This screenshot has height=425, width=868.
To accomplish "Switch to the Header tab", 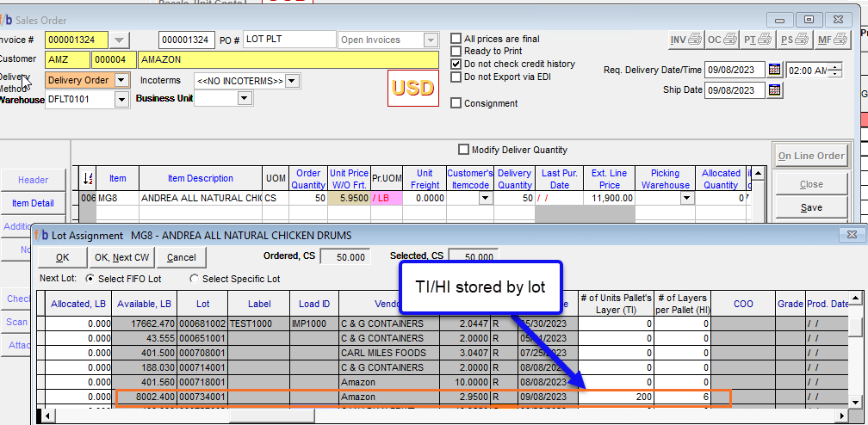I will (x=34, y=180).
